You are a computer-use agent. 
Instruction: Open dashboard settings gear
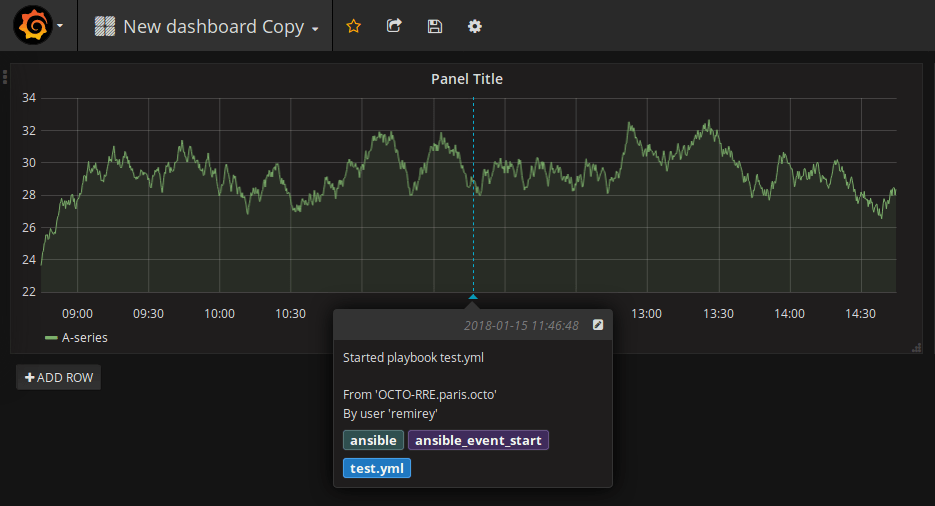pos(475,27)
